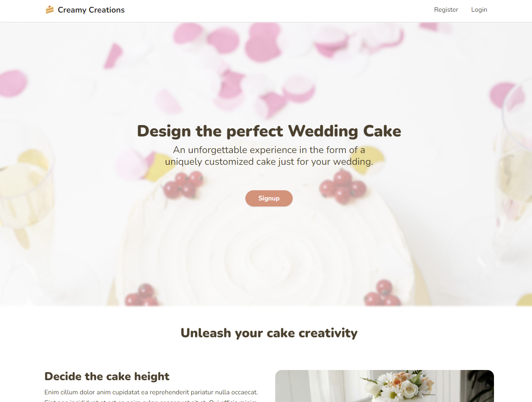The image size is (532, 402).
Task: Open the flower-topped cake image
Action: 385,386
